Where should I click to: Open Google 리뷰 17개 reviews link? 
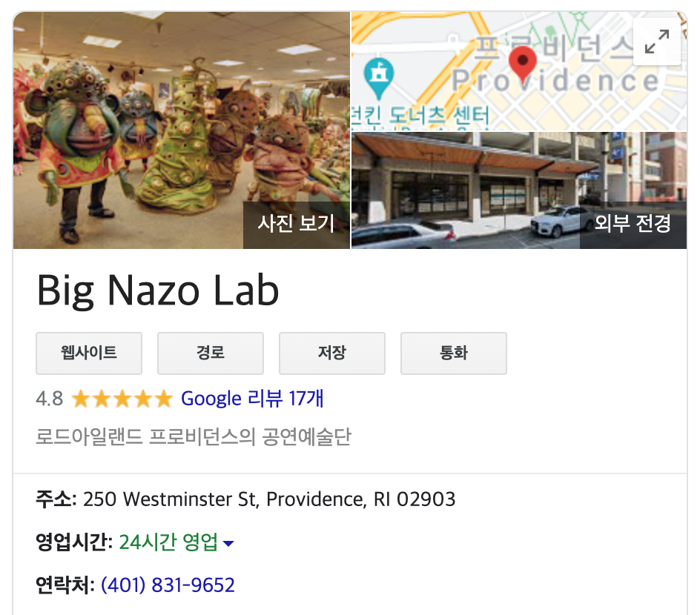[x=252, y=398]
